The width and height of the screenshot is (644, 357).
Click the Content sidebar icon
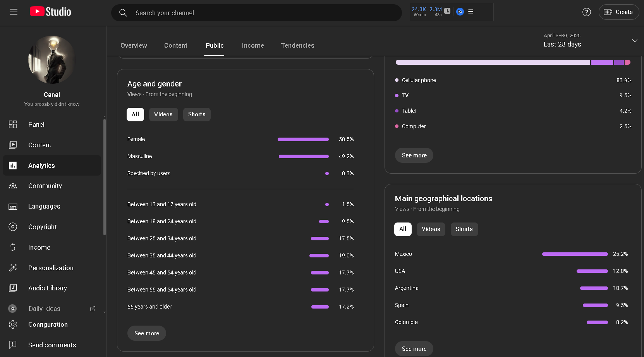13,145
